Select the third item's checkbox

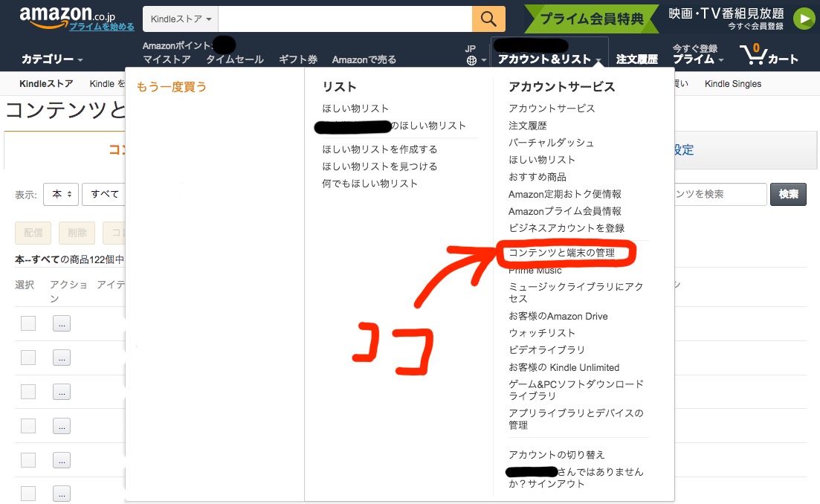click(28, 392)
